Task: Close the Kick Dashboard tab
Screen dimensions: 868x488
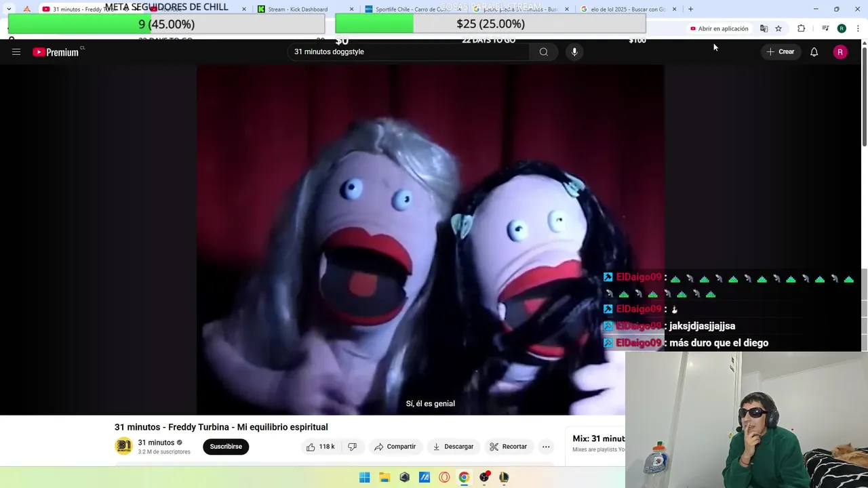Action: point(351,9)
